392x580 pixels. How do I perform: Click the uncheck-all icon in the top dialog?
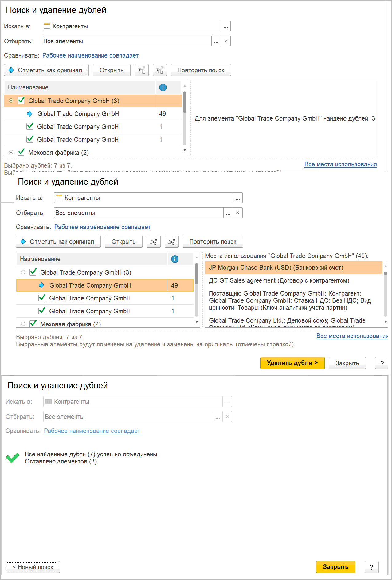tap(142, 70)
